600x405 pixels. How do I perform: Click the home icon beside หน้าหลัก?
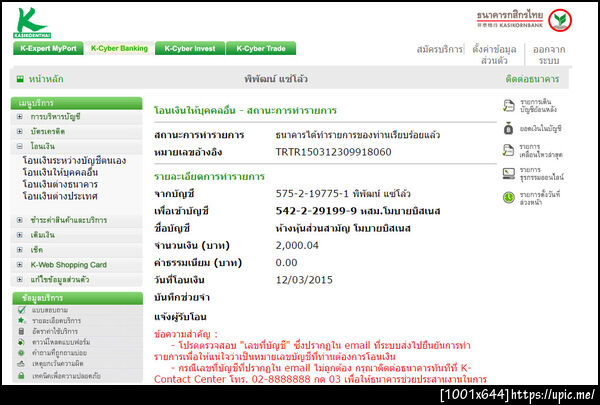click(x=20, y=79)
